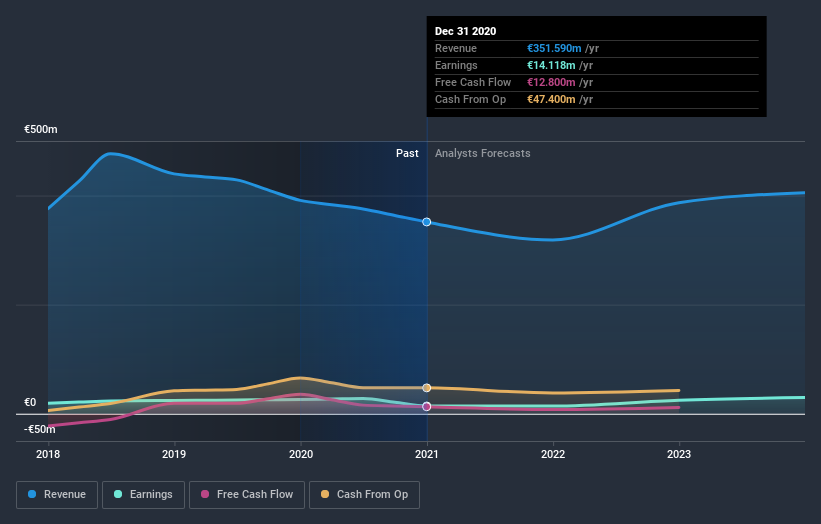
Task: Click the €351.590m revenue value
Action: pyautogui.click(x=554, y=48)
